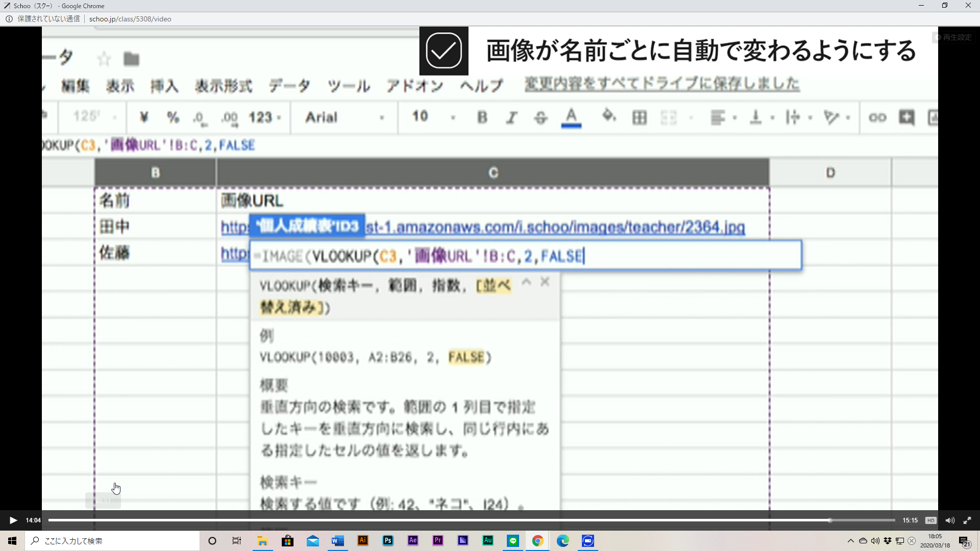
Task: Open the move-to-folder icon
Action: 131,59
